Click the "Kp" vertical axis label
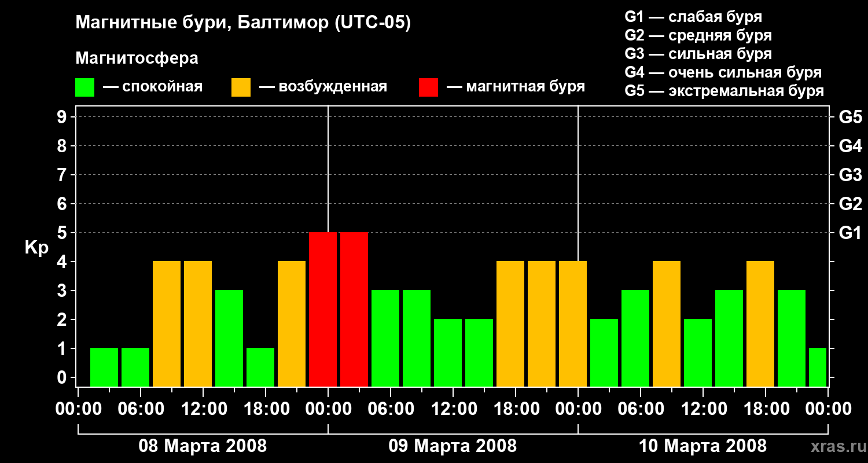Image resolution: width=868 pixels, height=463 pixels. pyautogui.click(x=36, y=248)
